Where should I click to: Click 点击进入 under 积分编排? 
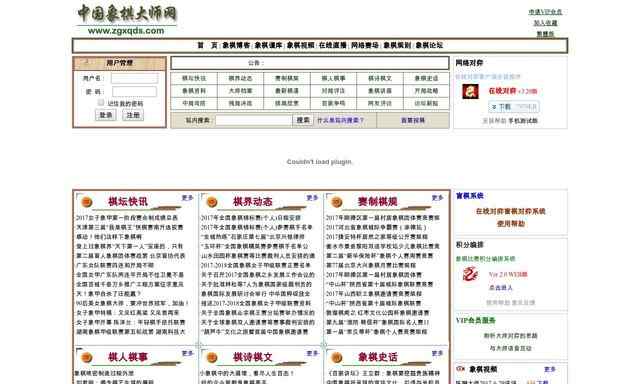pos(501,288)
